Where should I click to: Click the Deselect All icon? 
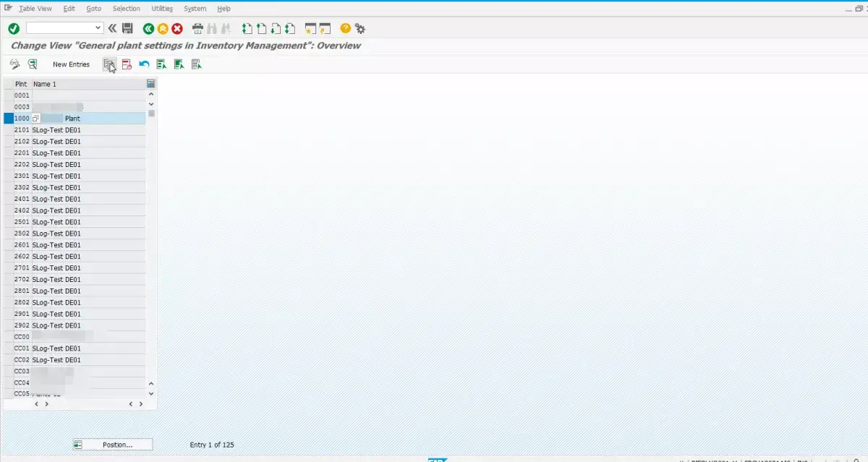(196, 64)
